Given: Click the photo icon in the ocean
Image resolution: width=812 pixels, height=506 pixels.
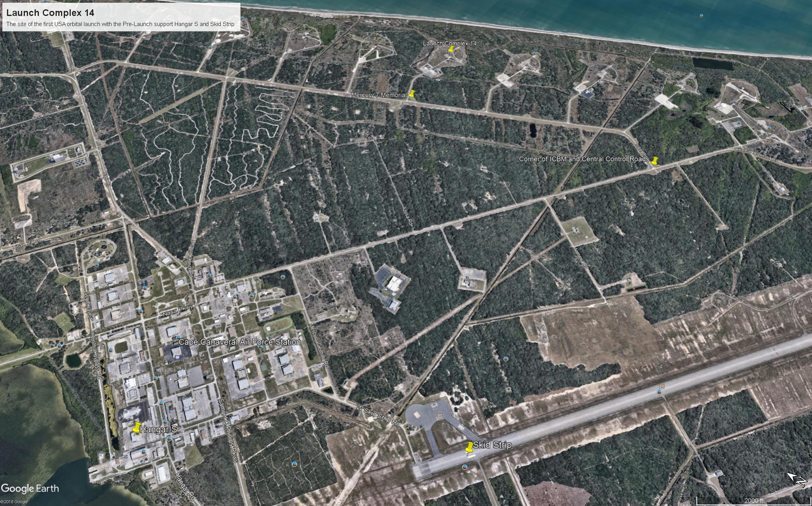Looking at the screenshot, I should coord(701,16).
